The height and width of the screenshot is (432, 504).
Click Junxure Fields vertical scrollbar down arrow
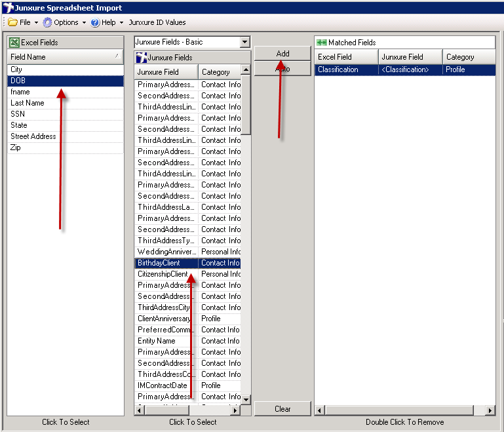click(246, 400)
